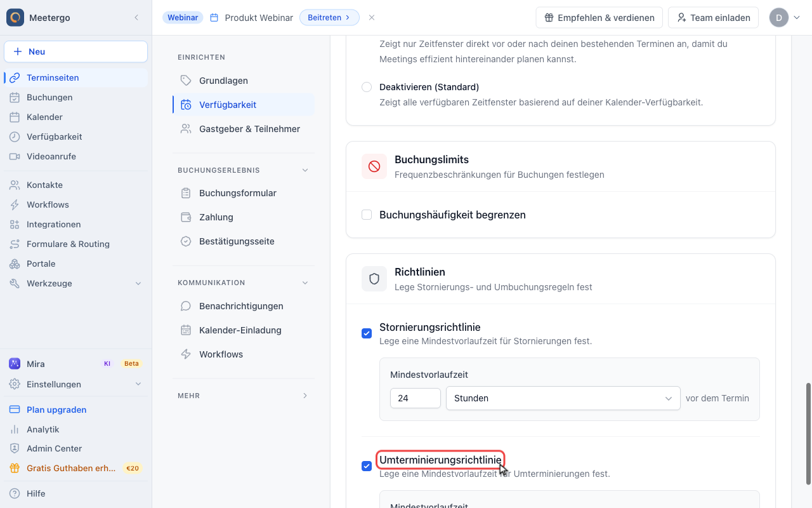Viewport: 812px width, 508px height.
Task: Select the Deaktivieren (Standard) radio button
Action: click(x=367, y=87)
